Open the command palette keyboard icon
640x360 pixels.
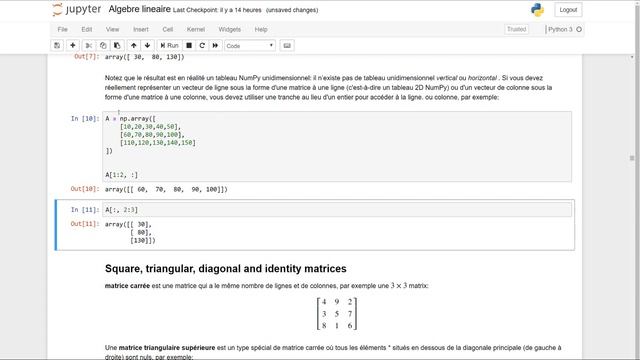[x=287, y=46]
